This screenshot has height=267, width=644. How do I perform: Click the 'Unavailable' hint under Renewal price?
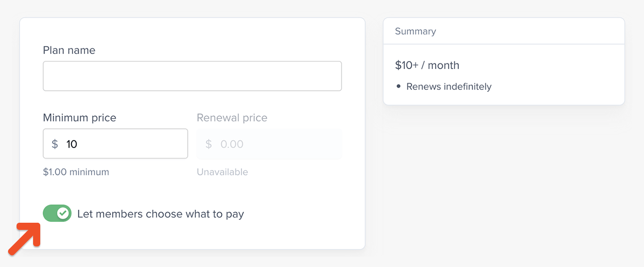[222, 172]
